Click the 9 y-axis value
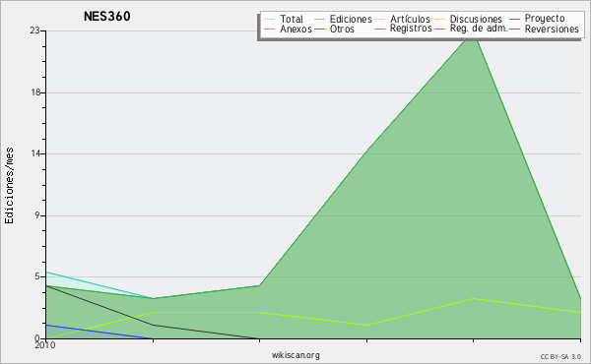 click(x=37, y=215)
